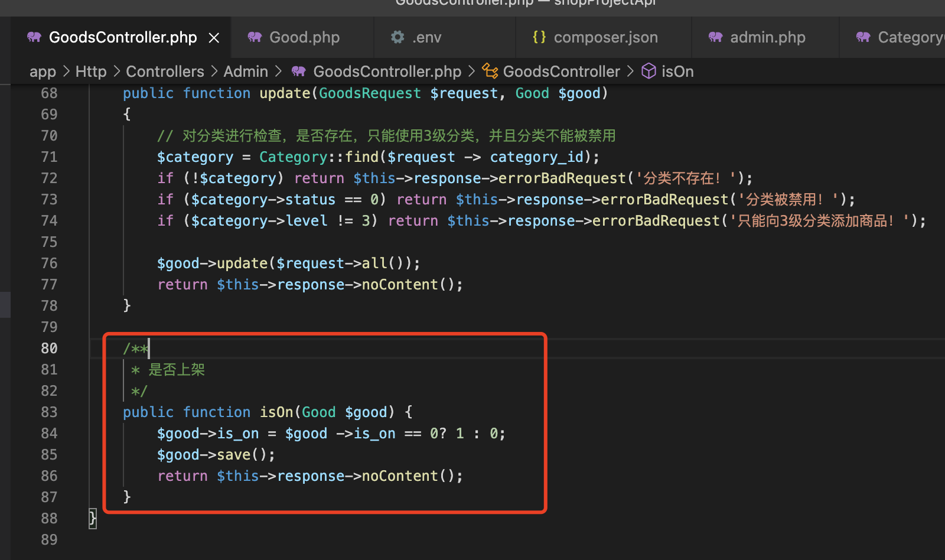Open the 'Http' breadcrumb segment
This screenshot has height=560, width=945.
point(91,71)
